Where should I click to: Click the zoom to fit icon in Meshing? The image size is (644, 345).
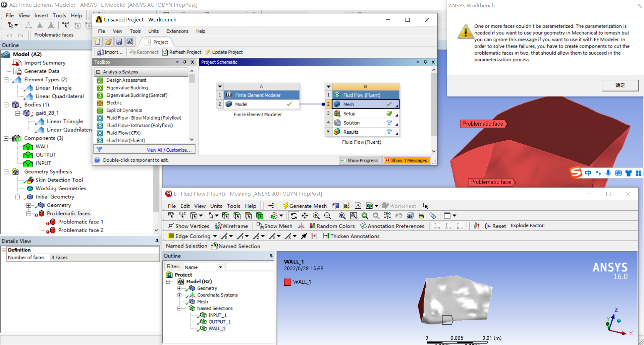coord(342,216)
